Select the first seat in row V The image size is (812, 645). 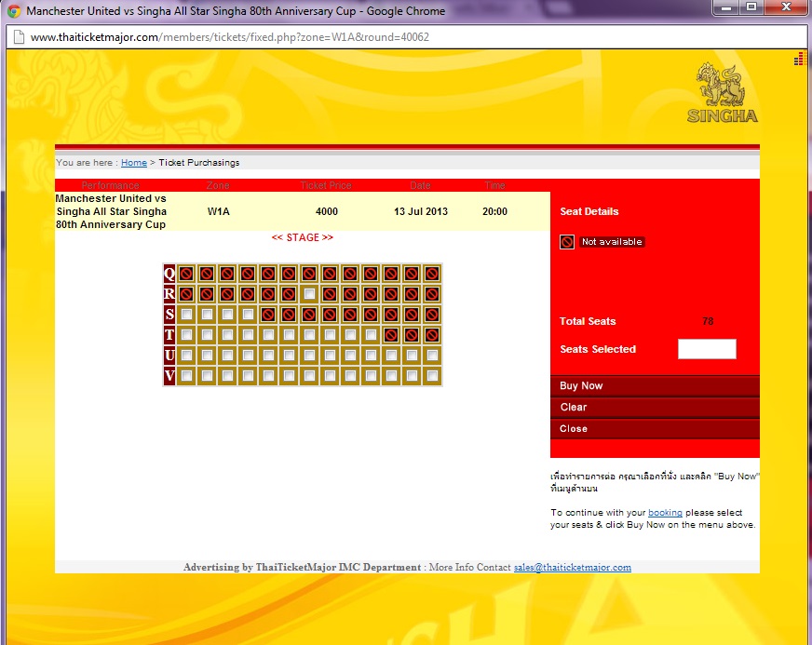(187, 376)
